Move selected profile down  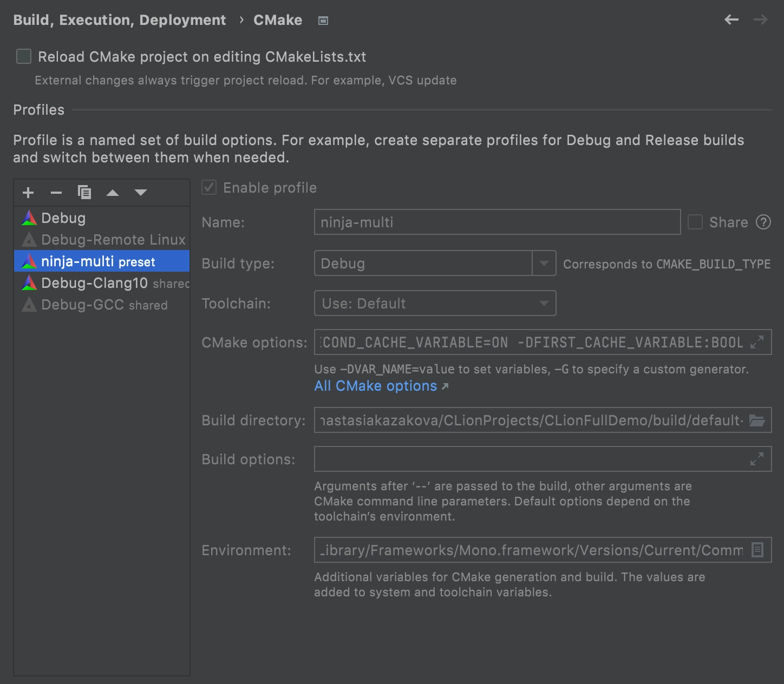(x=141, y=193)
